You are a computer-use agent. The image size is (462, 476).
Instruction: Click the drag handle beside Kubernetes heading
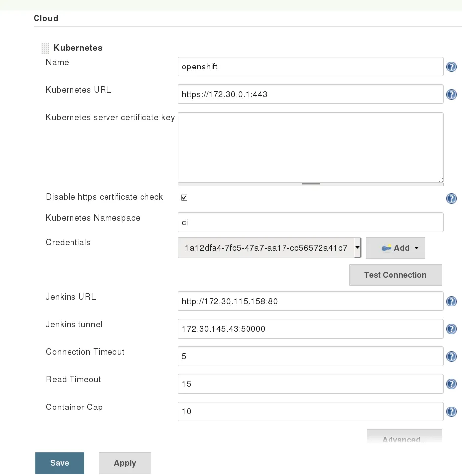(x=45, y=48)
